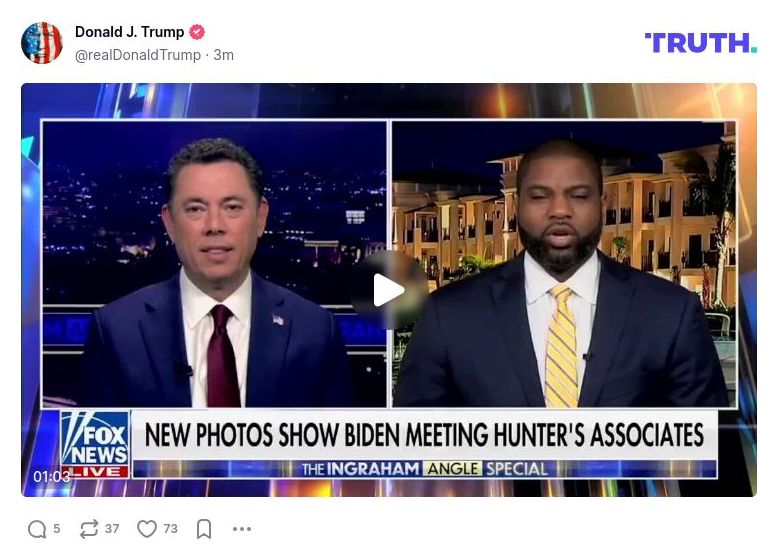The image size is (778, 559).
Task: Click The Ingraham Angle Special banner
Action: [425, 469]
